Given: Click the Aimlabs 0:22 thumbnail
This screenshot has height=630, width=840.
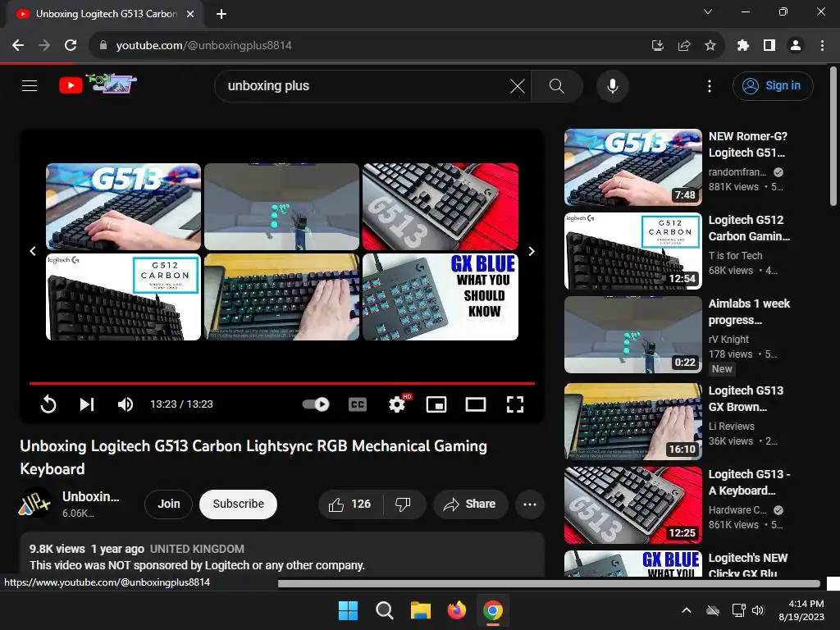Looking at the screenshot, I should click(x=633, y=335).
